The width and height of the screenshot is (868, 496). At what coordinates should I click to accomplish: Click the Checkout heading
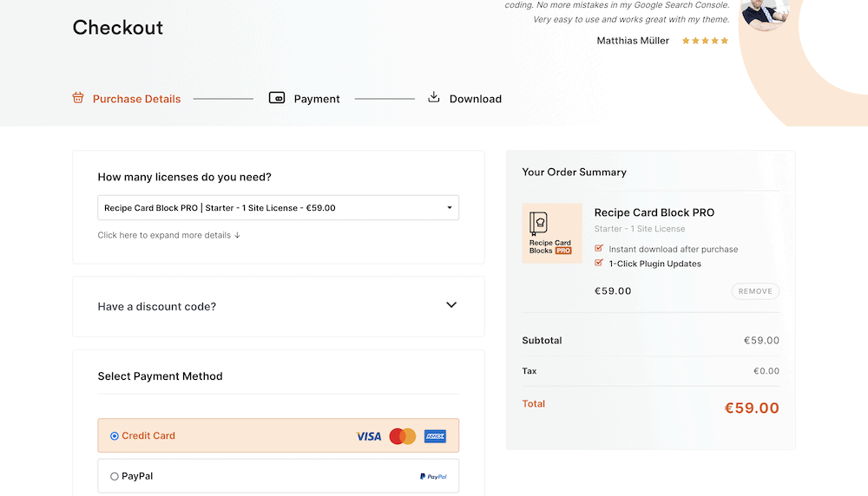click(118, 28)
